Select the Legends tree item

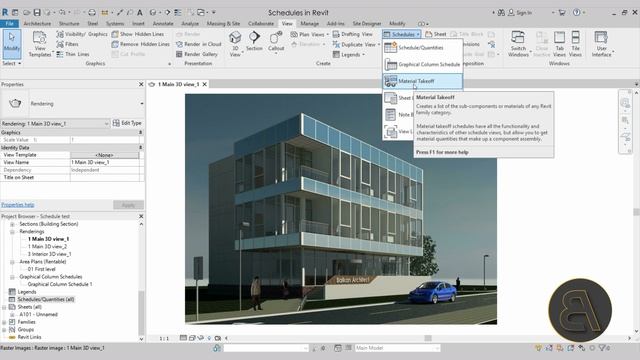coord(27,292)
